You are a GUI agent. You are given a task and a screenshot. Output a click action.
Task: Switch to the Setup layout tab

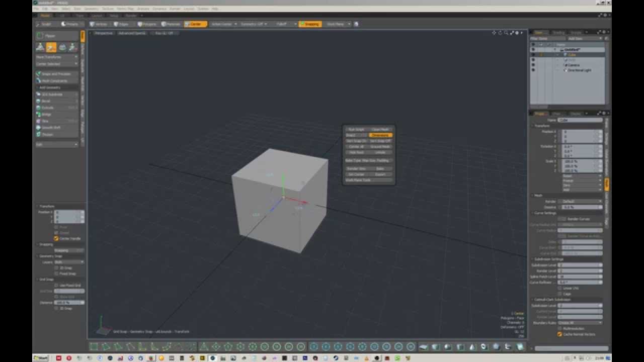click(114, 16)
